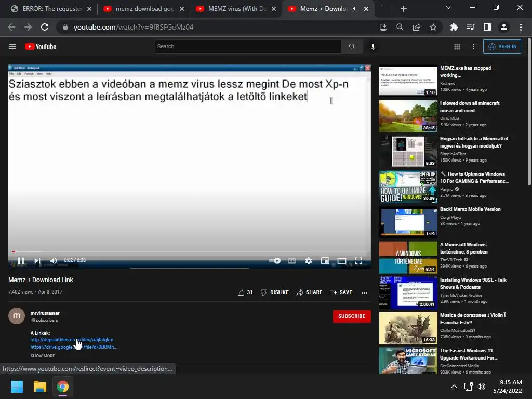Click the YouTube search box
The height and width of the screenshot is (399, 532).
[248, 46]
